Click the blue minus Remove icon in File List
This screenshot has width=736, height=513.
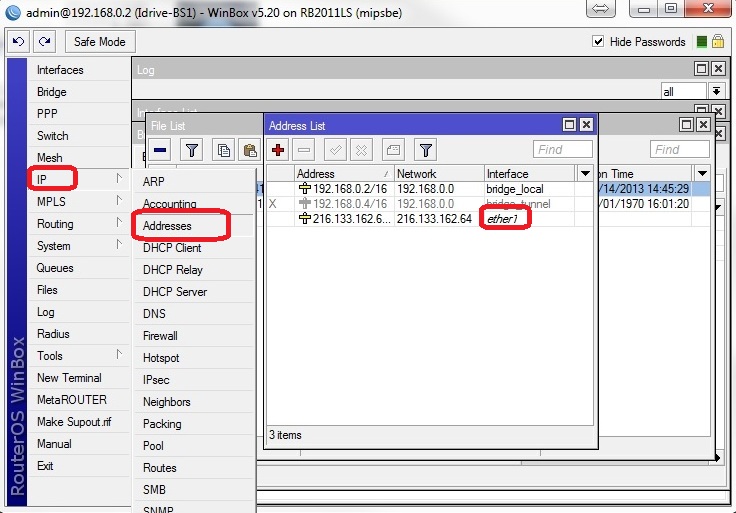[x=161, y=150]
